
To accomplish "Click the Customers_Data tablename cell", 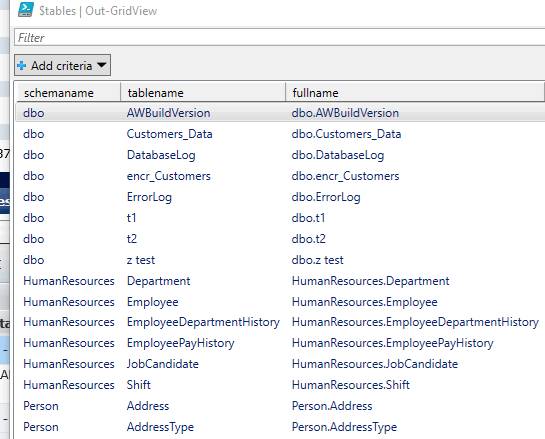I will coord(170,134).
